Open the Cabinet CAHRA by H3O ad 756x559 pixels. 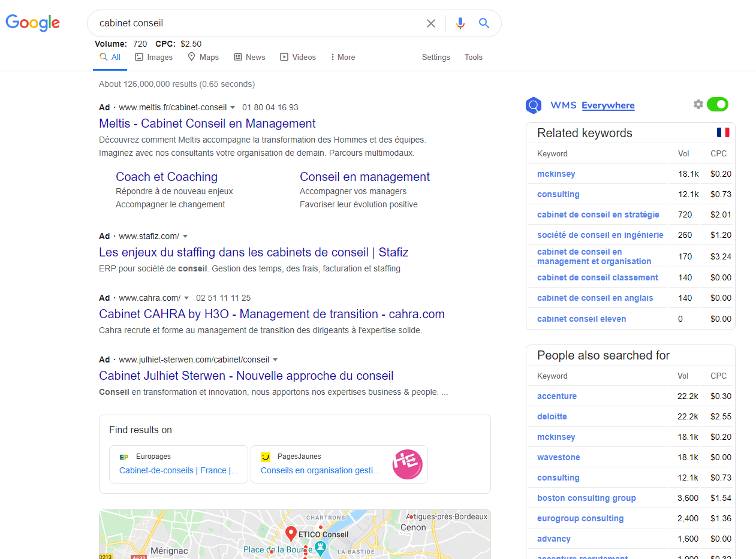pyautogui.click(x=272, y=314)
